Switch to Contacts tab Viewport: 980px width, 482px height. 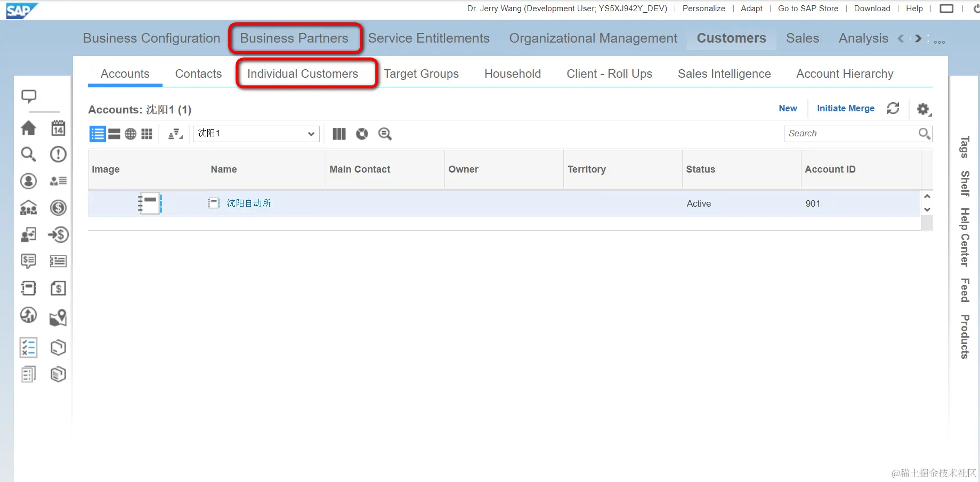(x=198, y=74)
